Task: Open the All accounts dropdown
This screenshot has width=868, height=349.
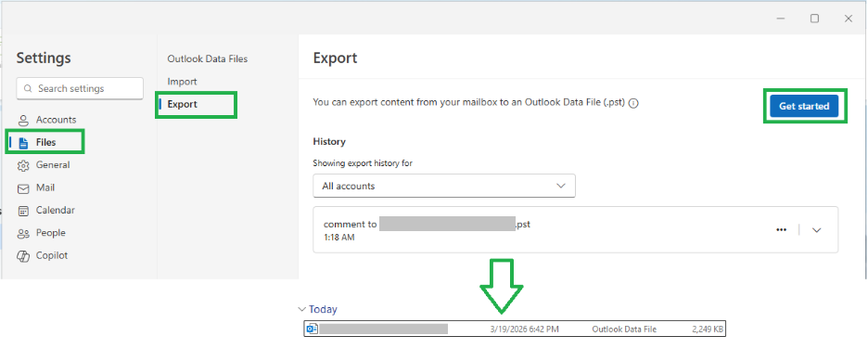Action: [x=444, y=186]
